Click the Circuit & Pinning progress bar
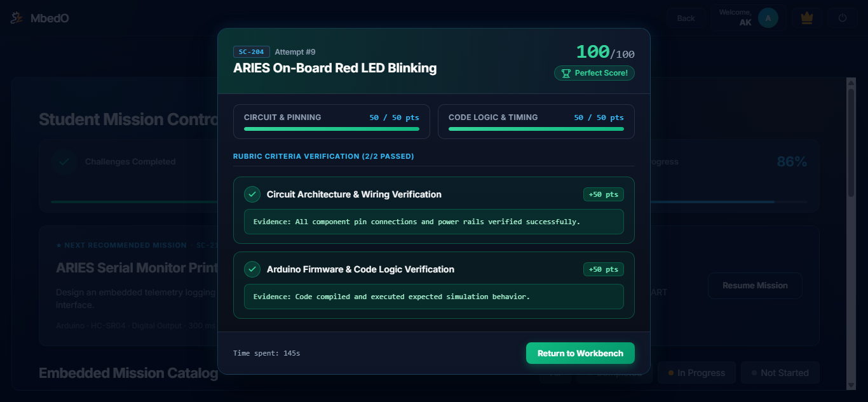868x402 pixels. click(x=332, y=129)
